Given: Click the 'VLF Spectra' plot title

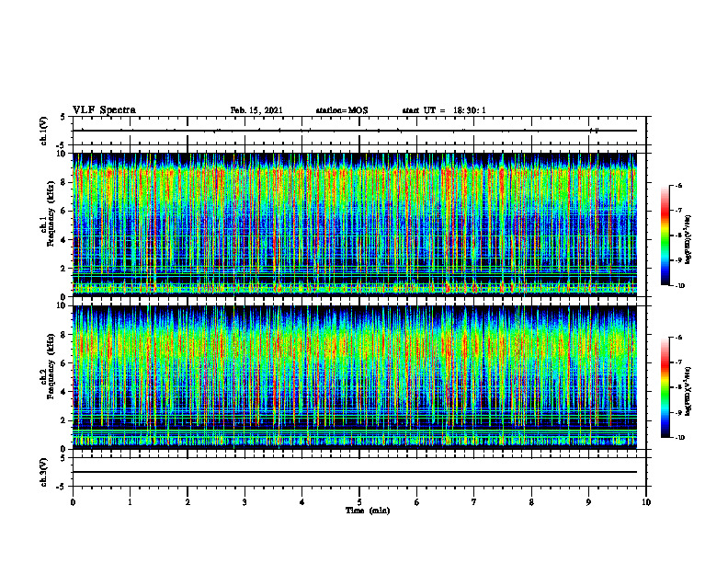Looking at the screenshot, I should (x=104, y=110).
